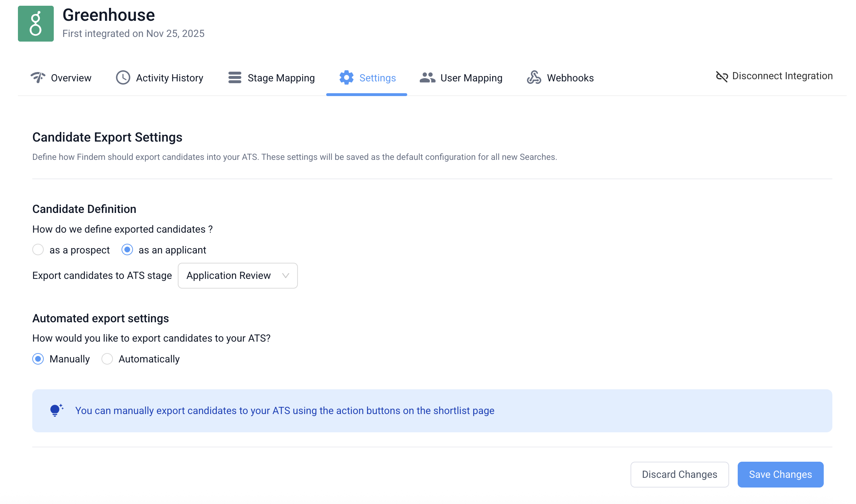Click the Activity History clock icon
The image size is (856, 504).
pos(123,77)
